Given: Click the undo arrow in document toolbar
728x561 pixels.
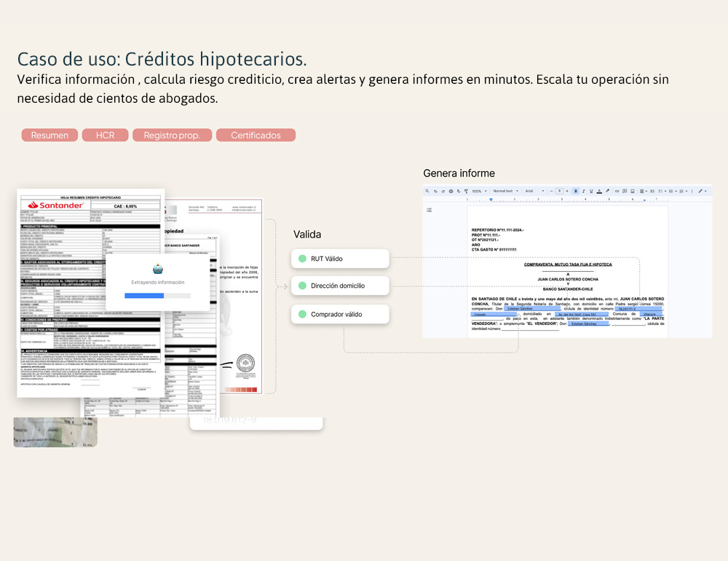Looking at the screenshot, I should 435,191.
